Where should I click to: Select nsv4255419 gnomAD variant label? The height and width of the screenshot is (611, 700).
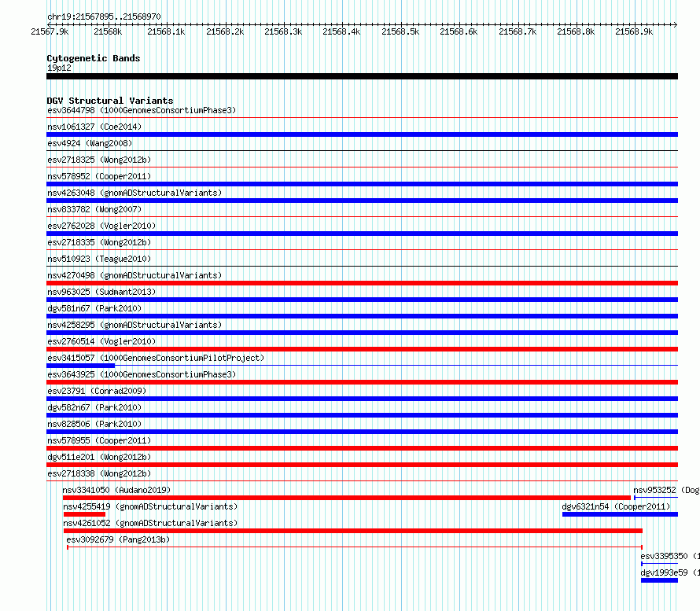click(150, 506)
